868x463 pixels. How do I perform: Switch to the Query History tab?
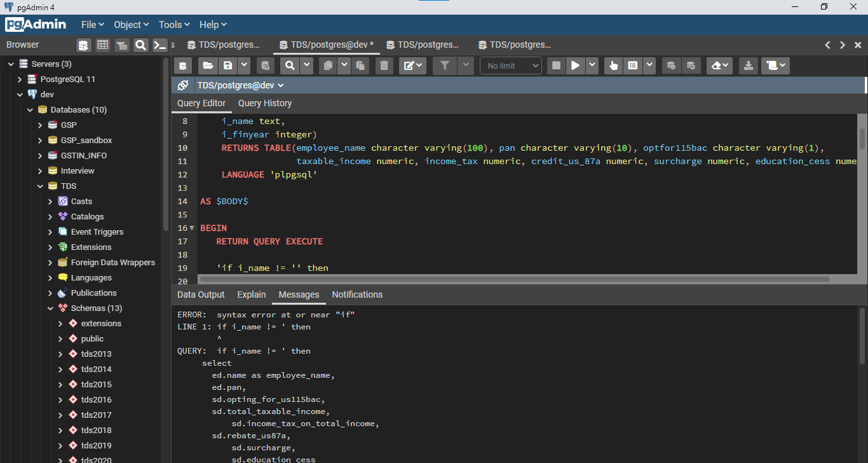pos(265,103)
